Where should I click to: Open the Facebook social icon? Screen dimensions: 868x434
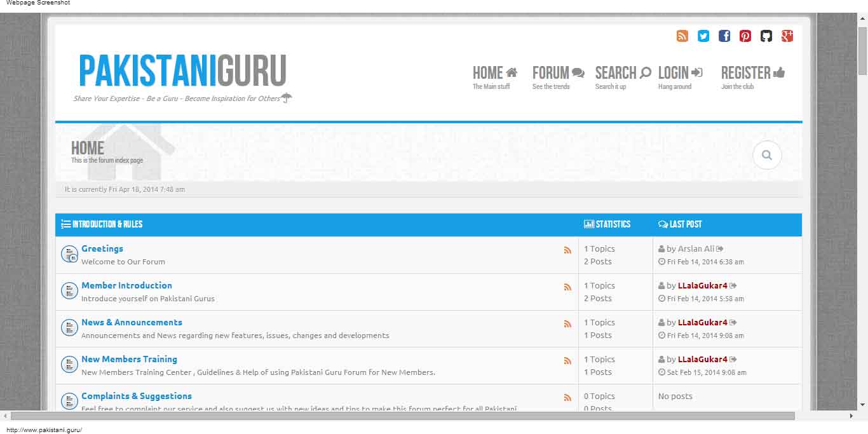(724, 36)
